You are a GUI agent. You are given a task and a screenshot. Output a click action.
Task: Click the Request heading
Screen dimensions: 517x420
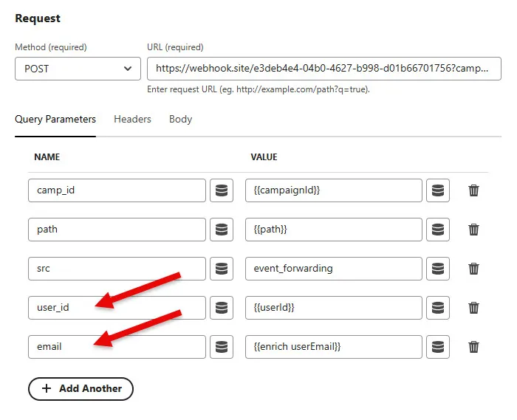[x=38, y=18]
